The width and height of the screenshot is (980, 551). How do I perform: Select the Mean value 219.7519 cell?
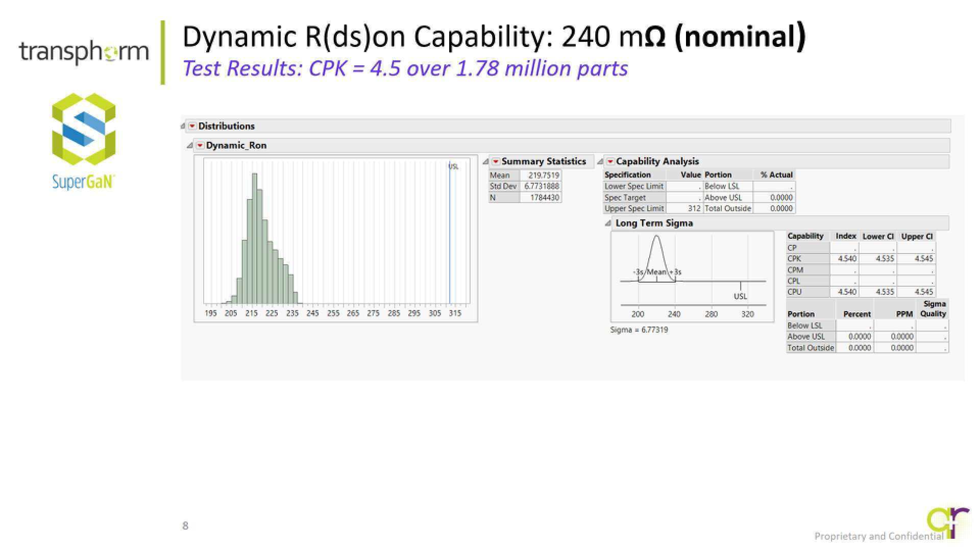coord(543,175)
